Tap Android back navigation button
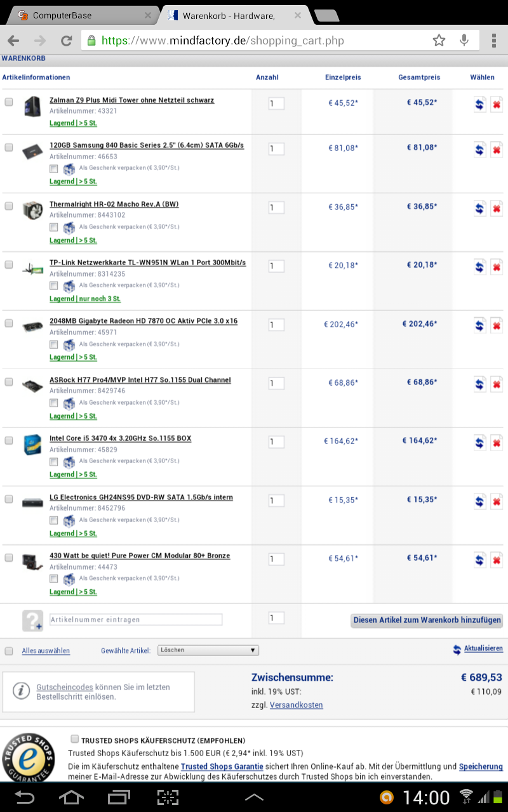 pyautogui.click(x=25, y=797)
